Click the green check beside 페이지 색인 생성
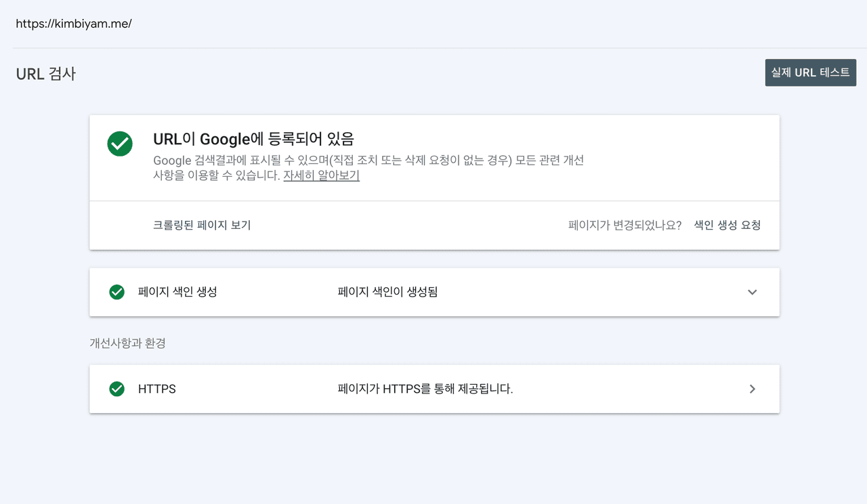 117,292
